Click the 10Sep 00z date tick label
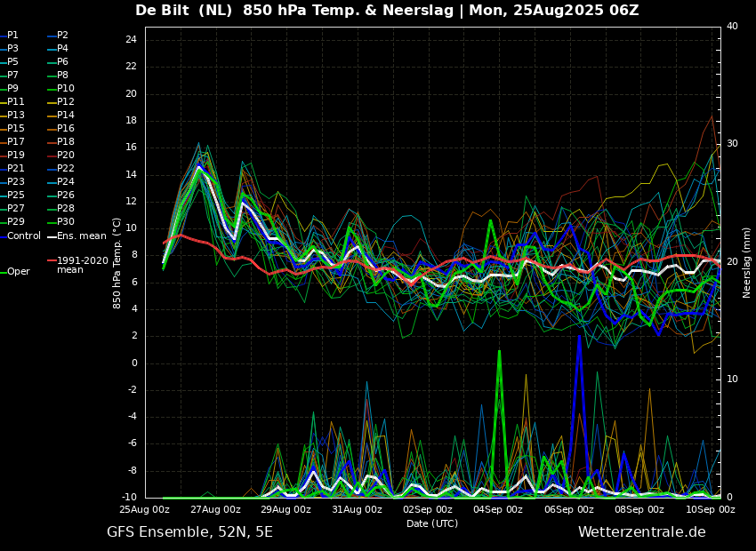The height and width of the screenshot is (551, 756). [711, 510]
